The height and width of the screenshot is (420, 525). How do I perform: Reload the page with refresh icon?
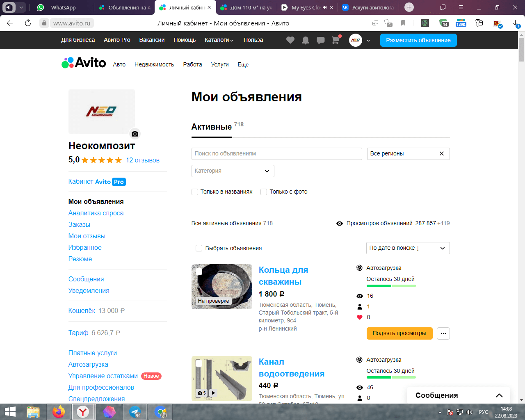tap(28, 23)
